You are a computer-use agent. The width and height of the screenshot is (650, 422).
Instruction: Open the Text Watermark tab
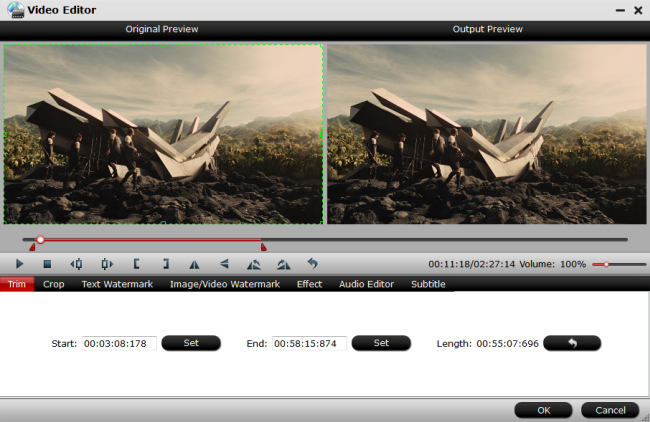pyautogui.click(x=117, y=284)
